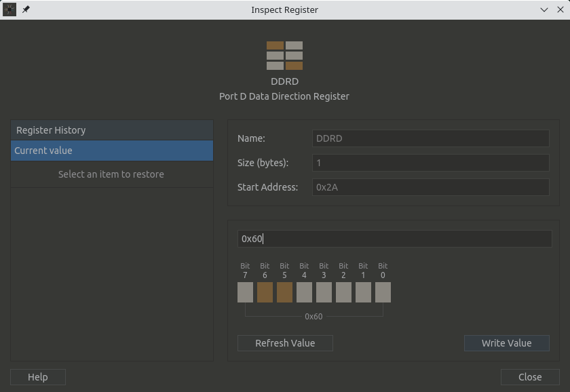Toggle Bit 5 of DDRD

tap(284, 292)
